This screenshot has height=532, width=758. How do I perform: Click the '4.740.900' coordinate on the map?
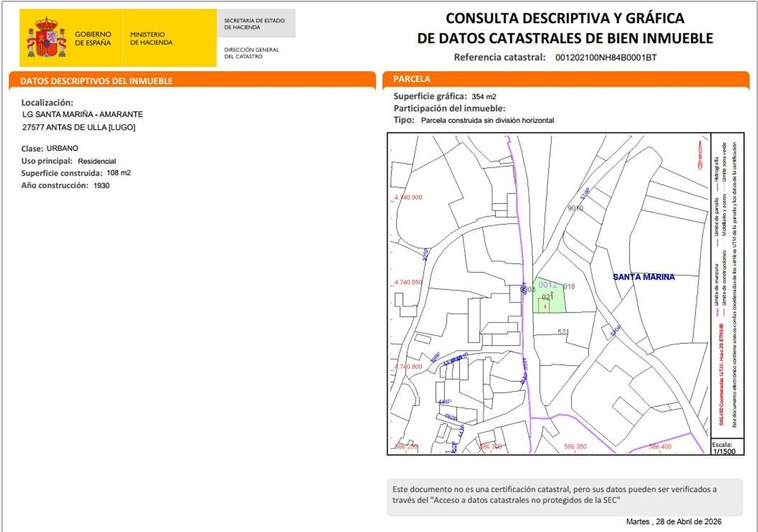(x=408, y=198)
